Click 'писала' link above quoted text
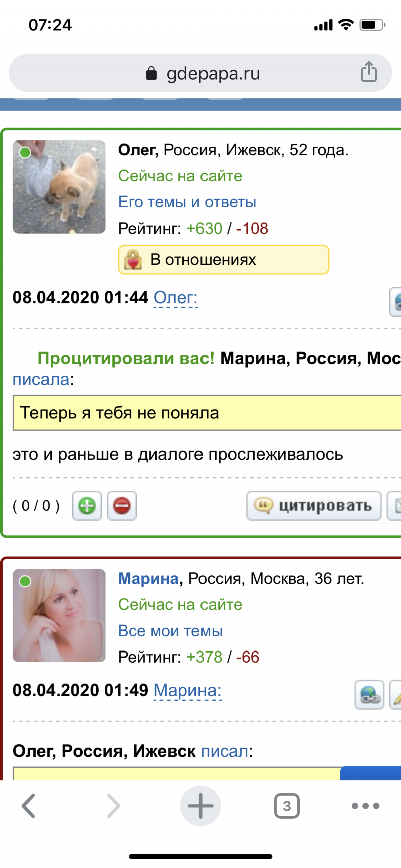This screenshot has width=401, height=868. coord(41,380)
